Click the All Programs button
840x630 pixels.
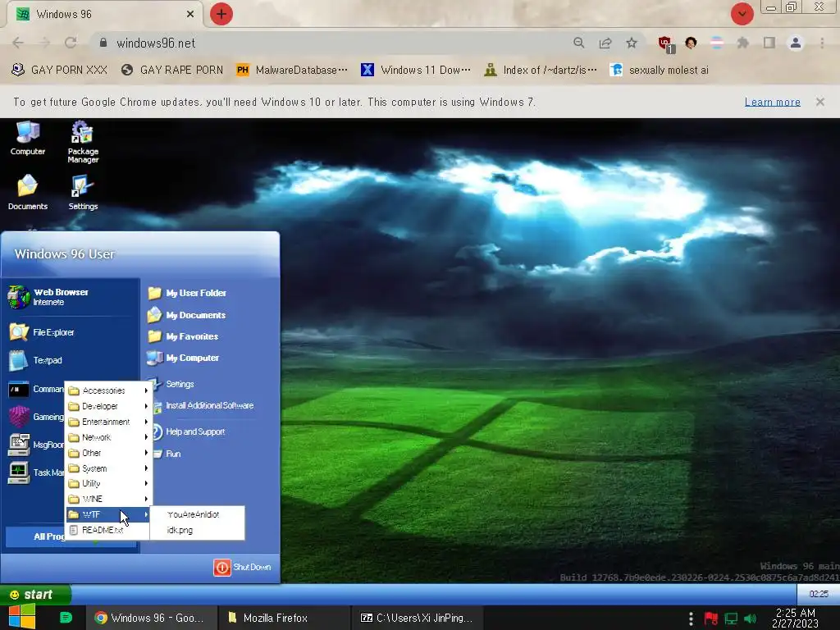click(35, 536)
